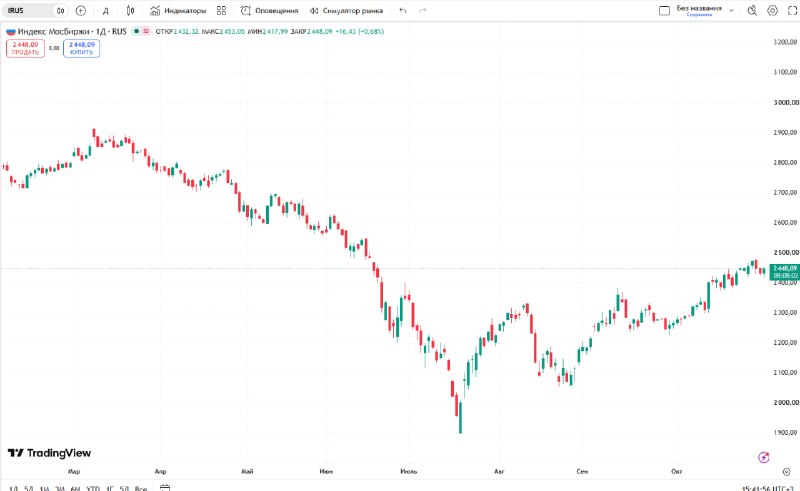The image size is (800, 491).
Task: Add a symbol with the plus circle icon
Action: pos(81,10)
